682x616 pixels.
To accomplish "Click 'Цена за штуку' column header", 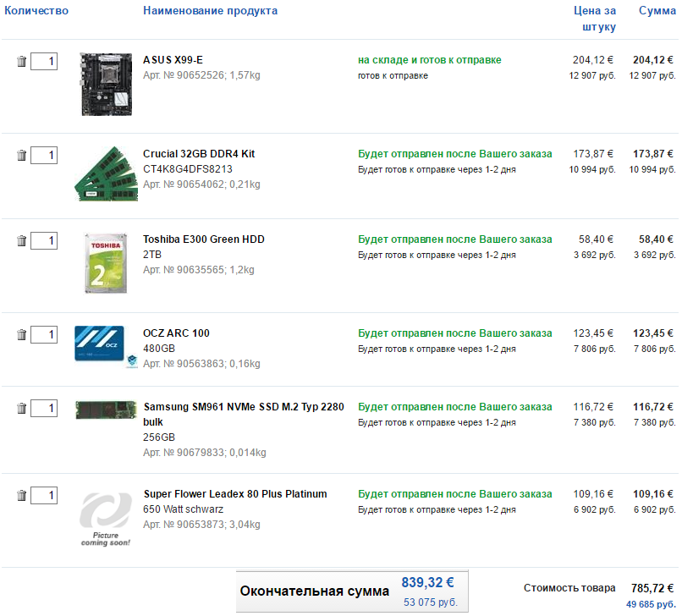I will point(595,19).
